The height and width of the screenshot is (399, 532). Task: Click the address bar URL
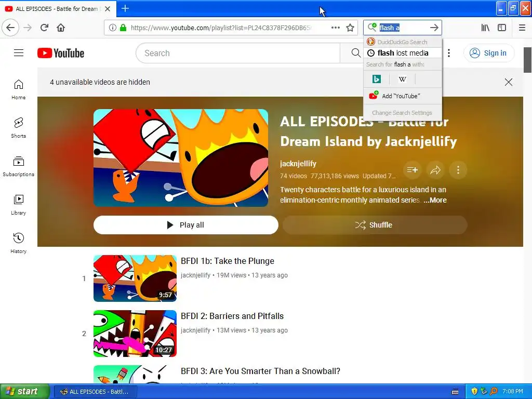point(220,28)
